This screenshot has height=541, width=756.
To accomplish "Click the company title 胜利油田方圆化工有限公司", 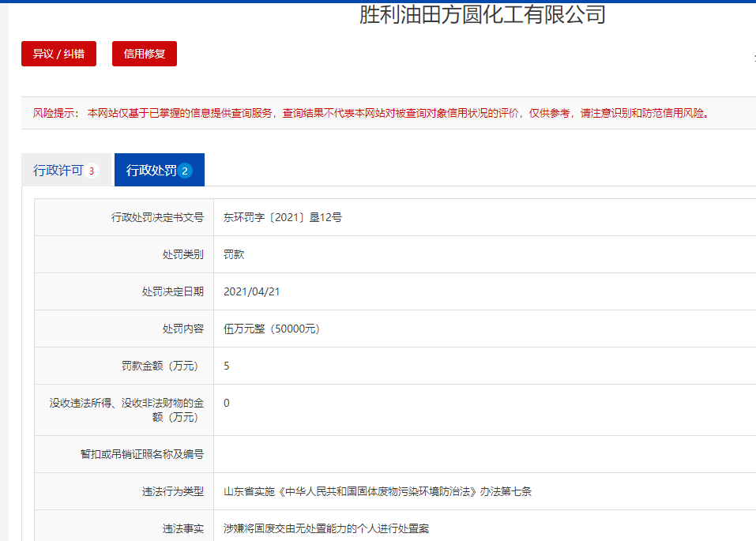I will tap(482, 14).
